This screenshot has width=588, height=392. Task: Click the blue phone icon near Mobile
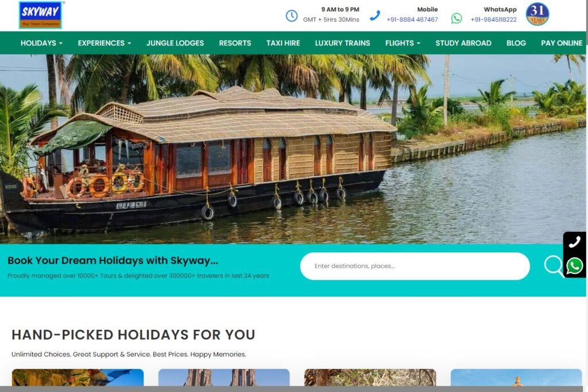coord(374,16)
